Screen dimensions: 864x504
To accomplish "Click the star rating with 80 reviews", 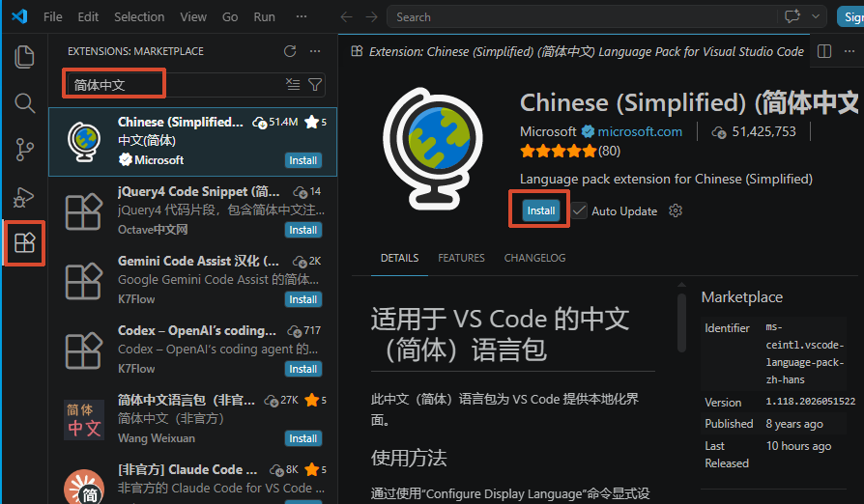I will click(570, 151).
